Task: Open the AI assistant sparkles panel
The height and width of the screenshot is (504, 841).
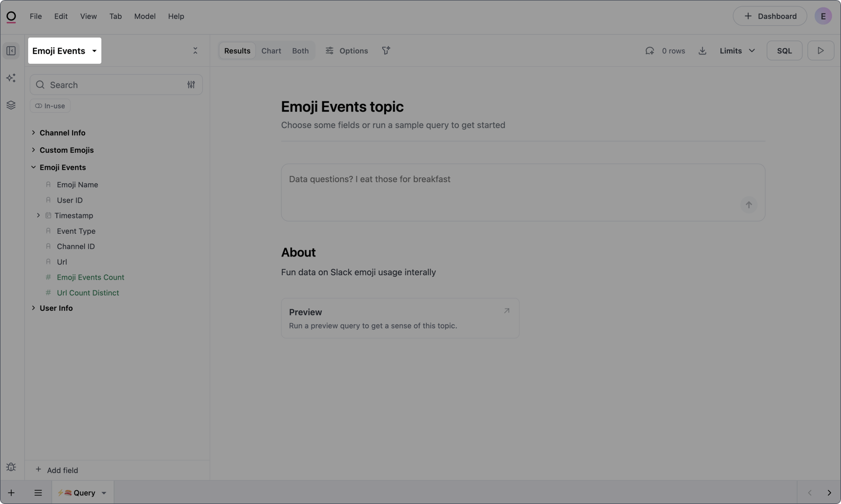Action: click(x=11, y=78)
